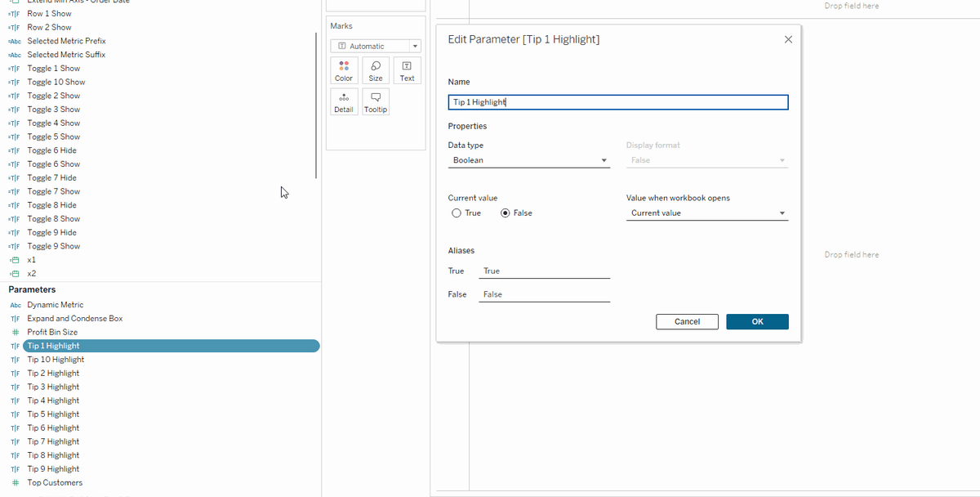980x497 pixels.
Task: Click the OK button
Action: tap(757, 322)
